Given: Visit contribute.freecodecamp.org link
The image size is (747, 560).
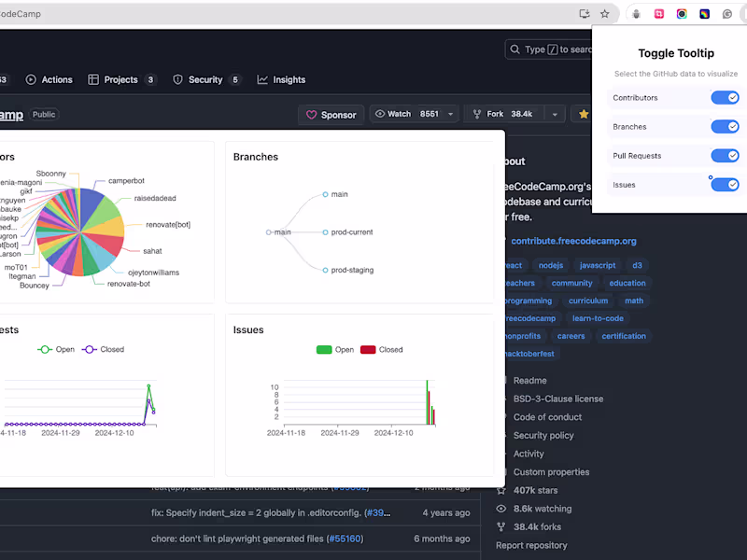Looking at the screenshot, I should click(x=573, y=241).
